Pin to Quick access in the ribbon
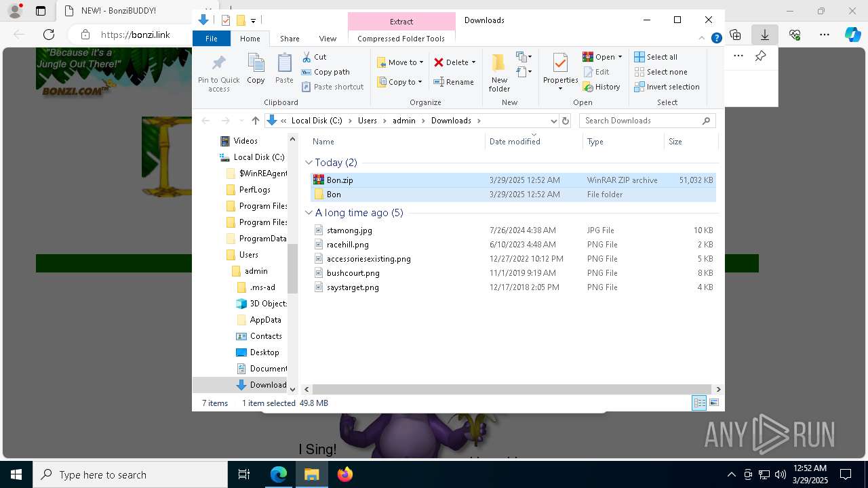Image resolution: width=868 pixels, height=488 pixels. (218, 73)
